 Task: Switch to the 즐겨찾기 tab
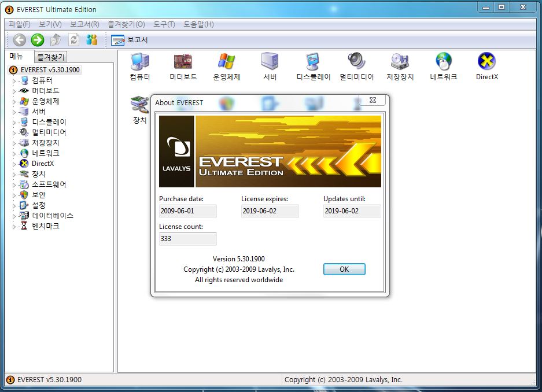(50, 57)
